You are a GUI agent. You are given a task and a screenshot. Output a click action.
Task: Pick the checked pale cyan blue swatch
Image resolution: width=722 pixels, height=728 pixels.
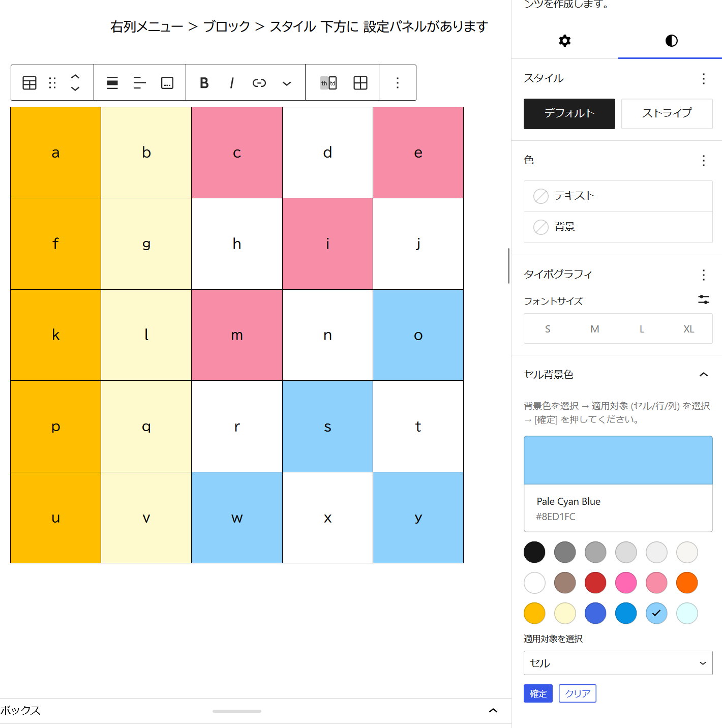[656, 613]
